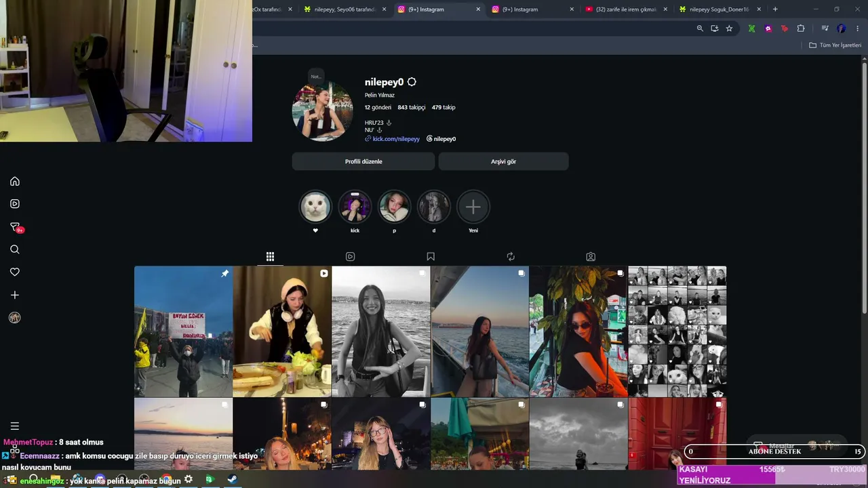The width and height of the screenshot is (868, 488).
Task: Open Instagram search in the sidebar
Action: pyautogui.click(x=15, y=249)
